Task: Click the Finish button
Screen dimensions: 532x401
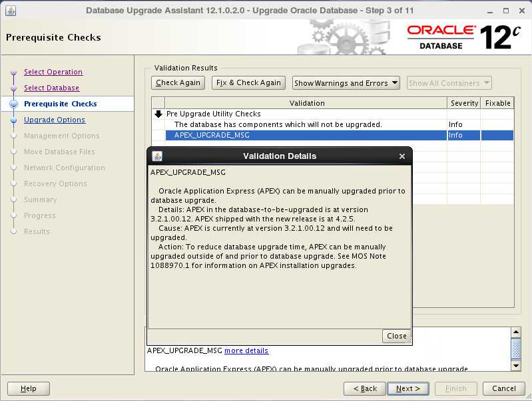Action: point(455,388)
